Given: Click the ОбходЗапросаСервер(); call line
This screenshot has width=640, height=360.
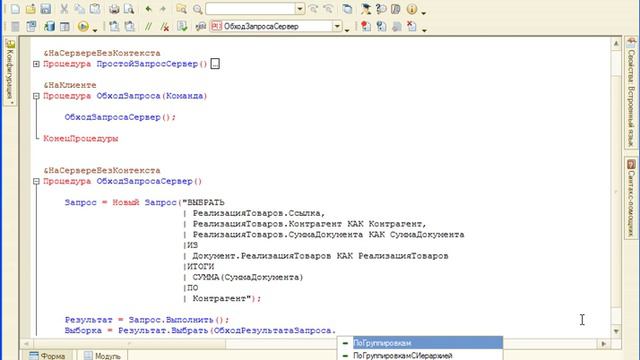Looking at the screenshot, I should coord(120,117).
